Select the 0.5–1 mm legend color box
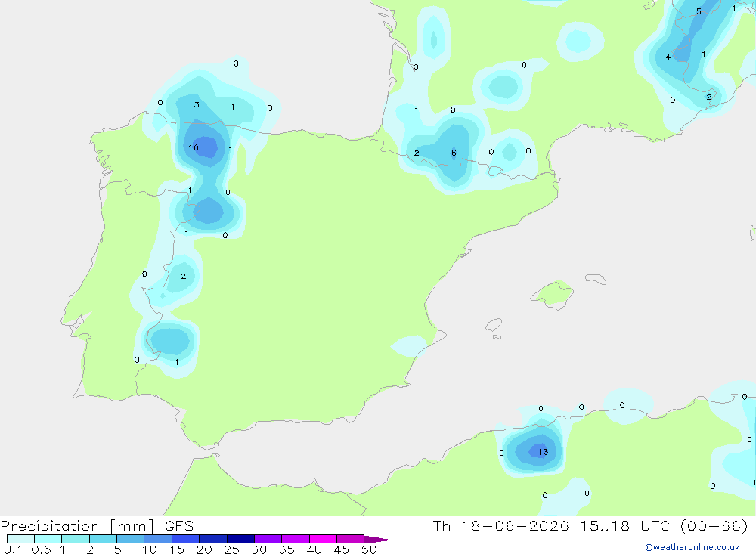The width and height of the screenshot is (756, 554). 48,539
